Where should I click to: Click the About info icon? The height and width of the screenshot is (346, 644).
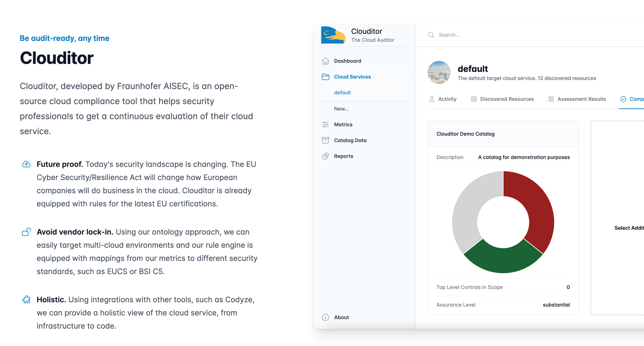[325, 317]
